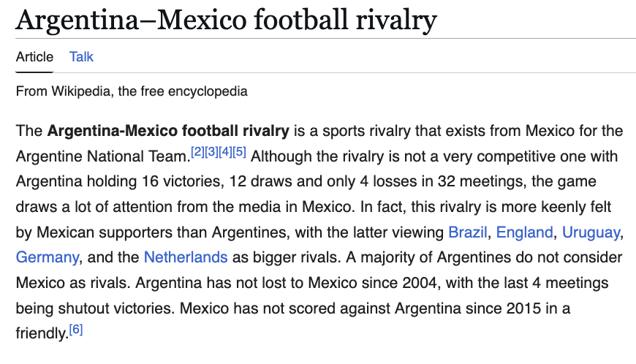Click the words Argentine National Team

(x=102, y=156)
